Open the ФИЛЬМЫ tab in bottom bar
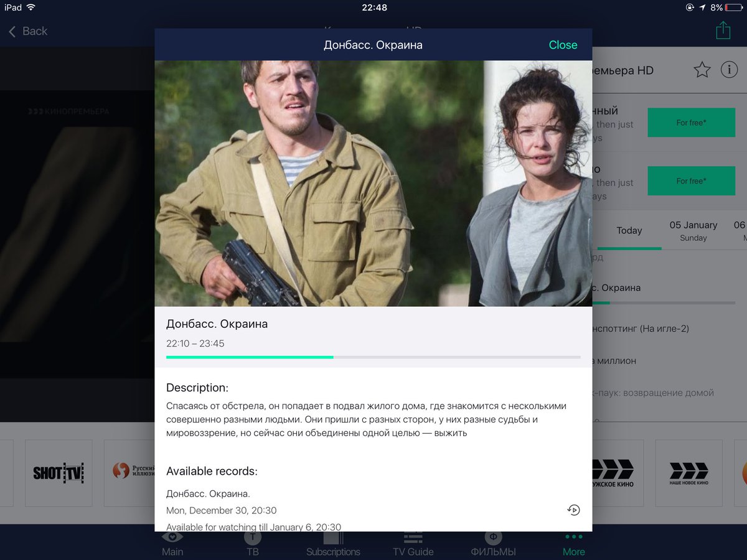 (493, 543)
